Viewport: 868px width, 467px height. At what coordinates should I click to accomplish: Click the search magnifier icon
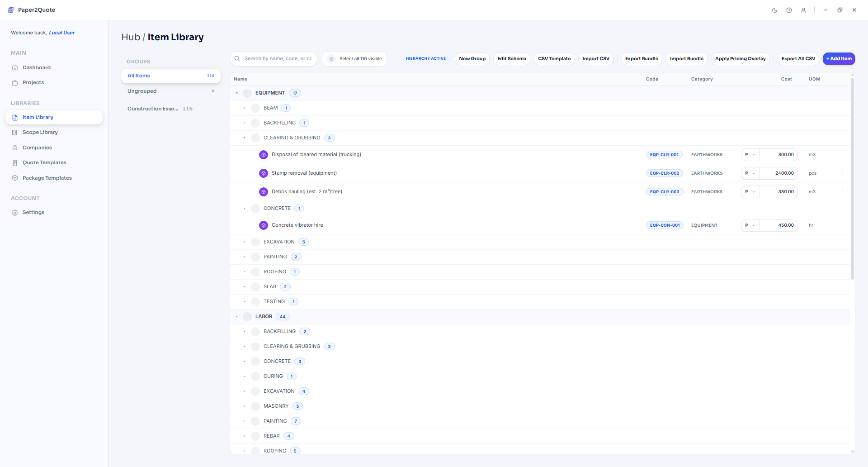coord(237,59)
